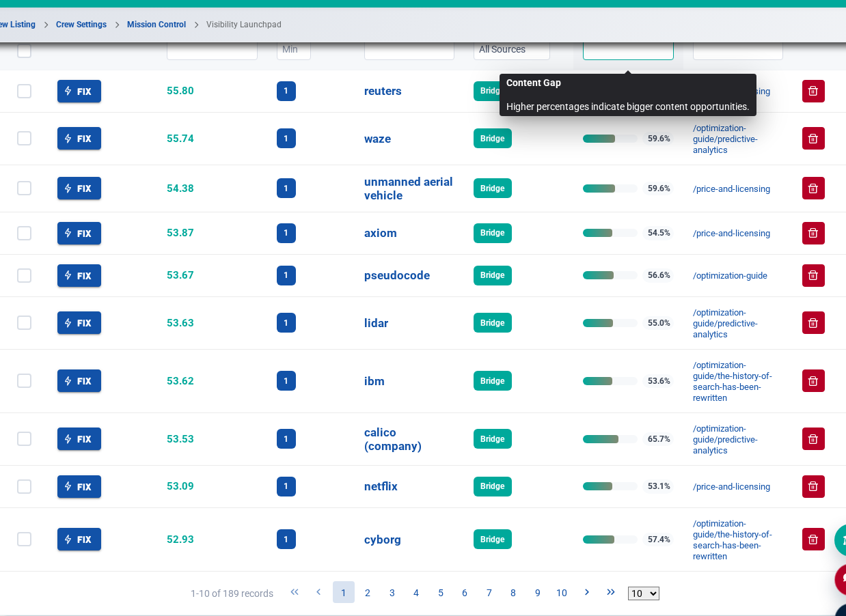Go to results page 5
This screenshot has height=616, width=846.
pos(441,593)
